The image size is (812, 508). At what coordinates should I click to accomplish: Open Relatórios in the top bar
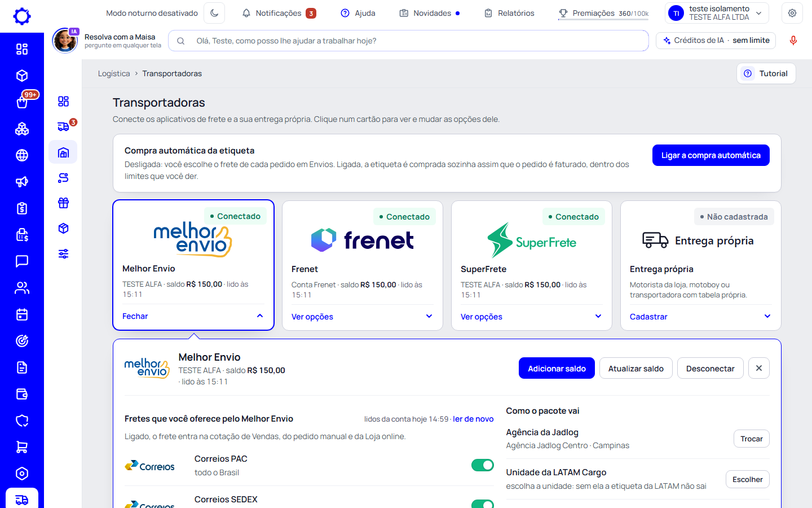click(x=509, y=13)
